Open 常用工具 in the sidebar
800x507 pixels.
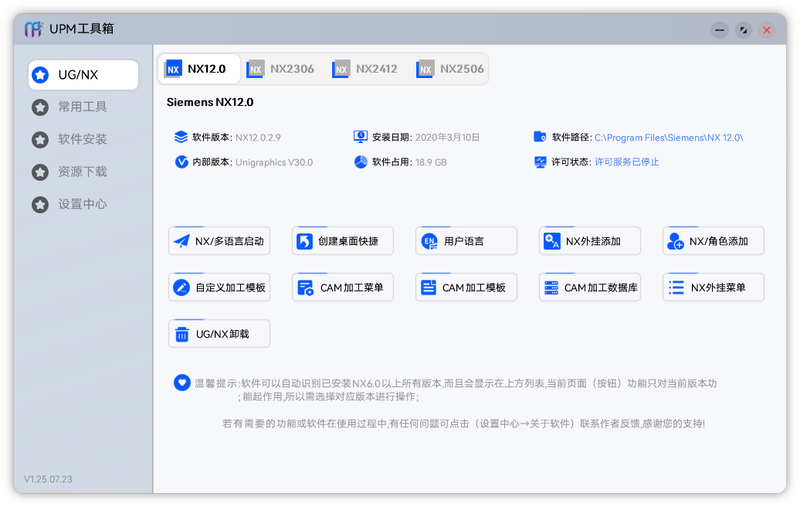(82, 107)
